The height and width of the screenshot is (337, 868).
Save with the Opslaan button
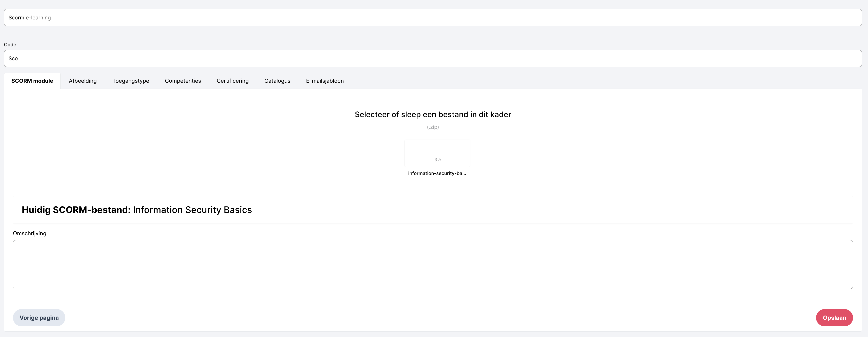[x=834, y=318]
